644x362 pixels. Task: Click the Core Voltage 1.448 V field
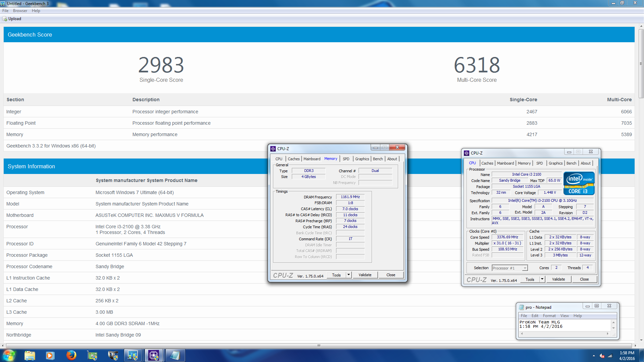point(550,193)
